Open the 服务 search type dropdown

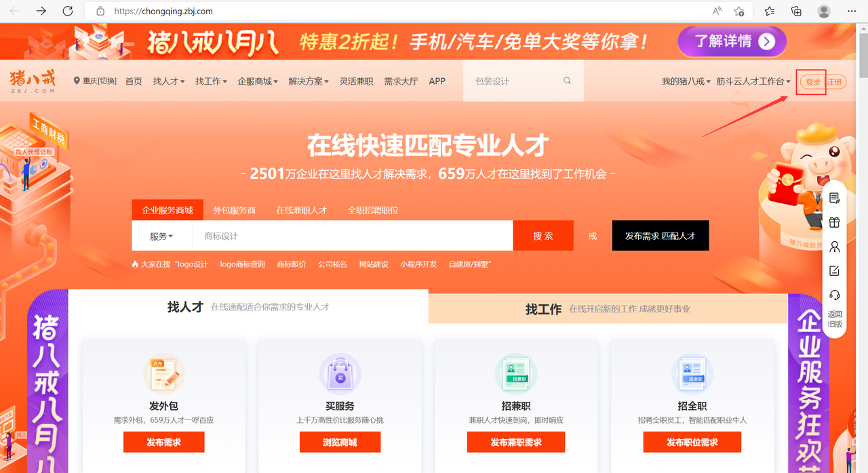[161, 236]
